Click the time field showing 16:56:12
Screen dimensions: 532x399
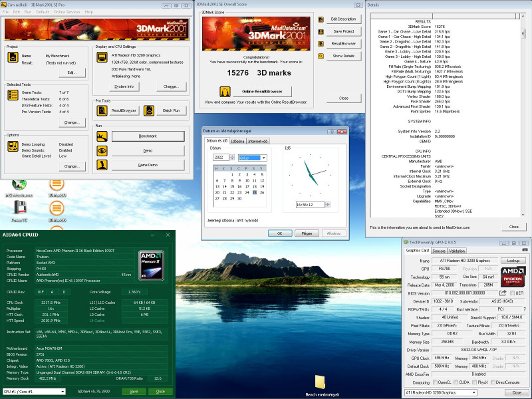coord(310,205)
